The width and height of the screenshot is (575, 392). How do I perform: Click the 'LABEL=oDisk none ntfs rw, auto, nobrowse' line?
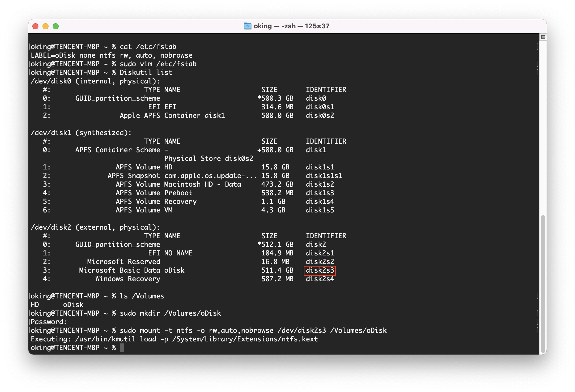(112, 55)
